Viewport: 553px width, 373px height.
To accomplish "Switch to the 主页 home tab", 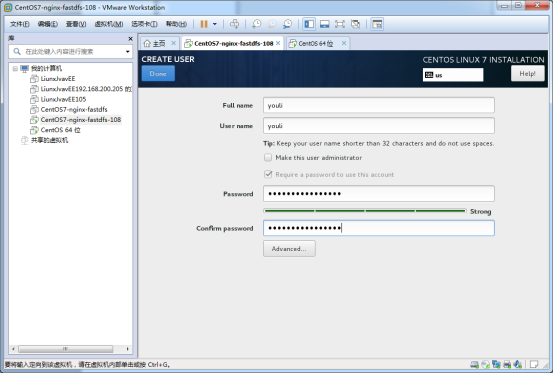I will [x=159, y=43].
